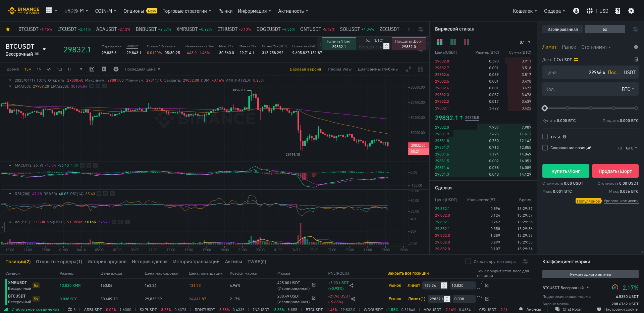644x313 pixels.
Task: Expand the chart to fullscreen
Action: point(409,69)
